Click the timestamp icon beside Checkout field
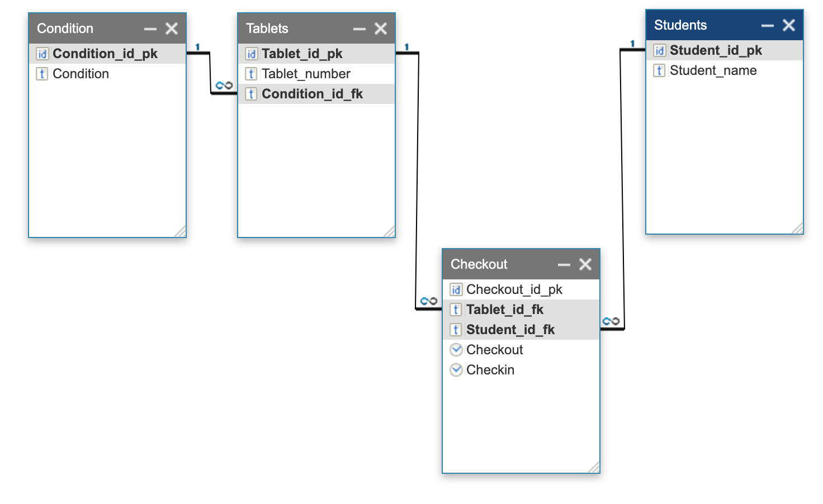Viewport: 823px width, 504px height. pyautogui.click(x=456, y=350)
